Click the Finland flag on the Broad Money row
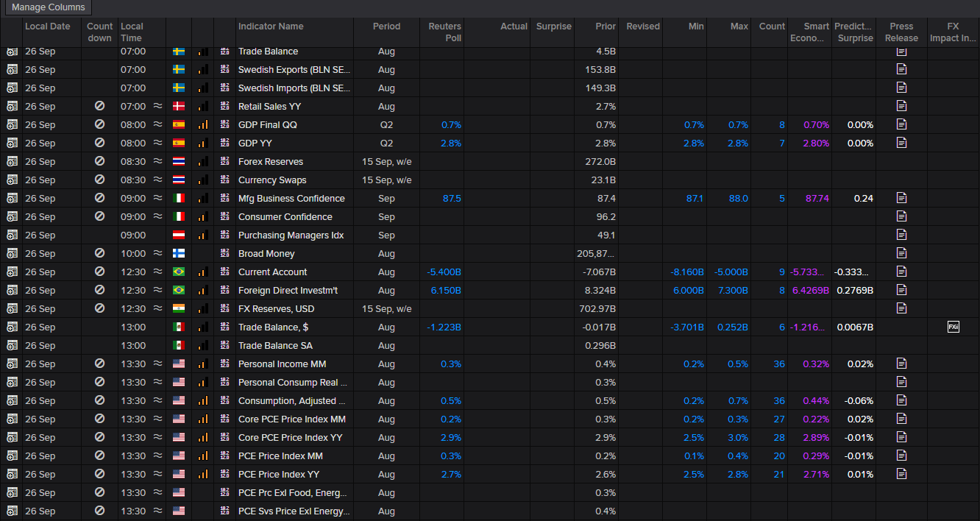Screen dimensions: 980x521 point(179,254)
